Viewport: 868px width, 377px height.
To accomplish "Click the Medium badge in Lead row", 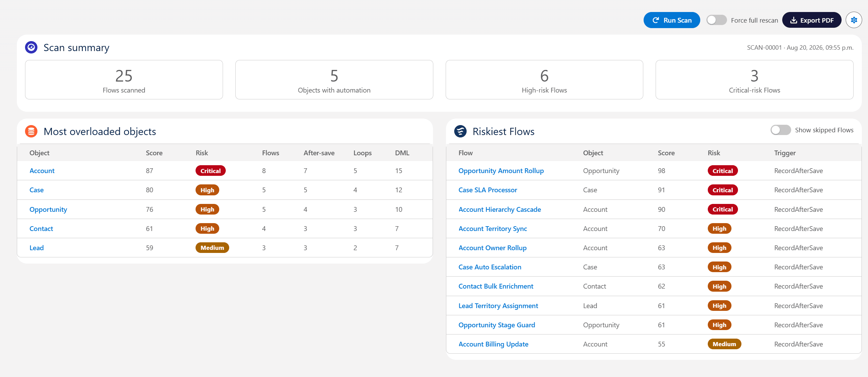I will coord(212,248).
